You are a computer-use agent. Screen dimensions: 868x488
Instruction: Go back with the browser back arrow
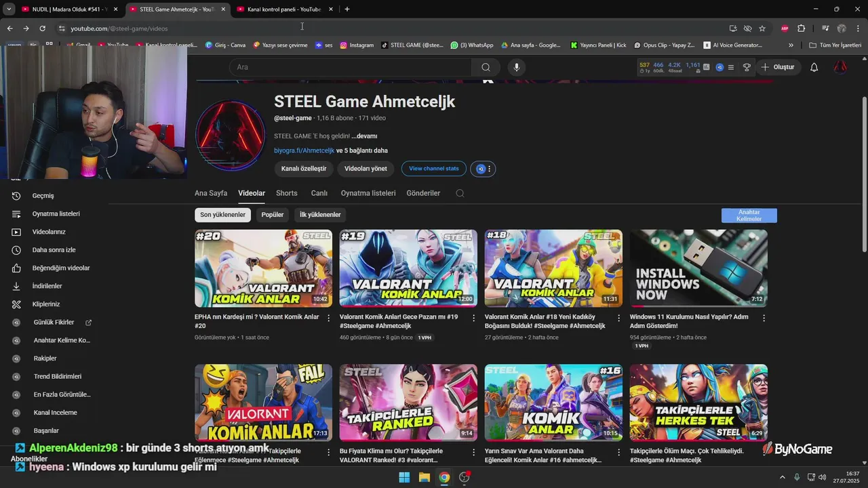(9, 28)
